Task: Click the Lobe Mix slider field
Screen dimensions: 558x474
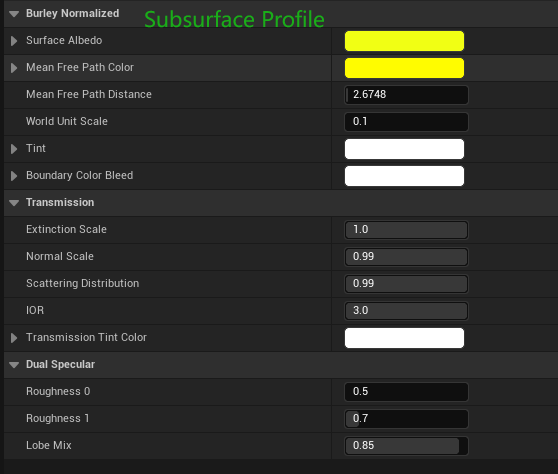Action: pyautogui.click(x=406, y=446)
